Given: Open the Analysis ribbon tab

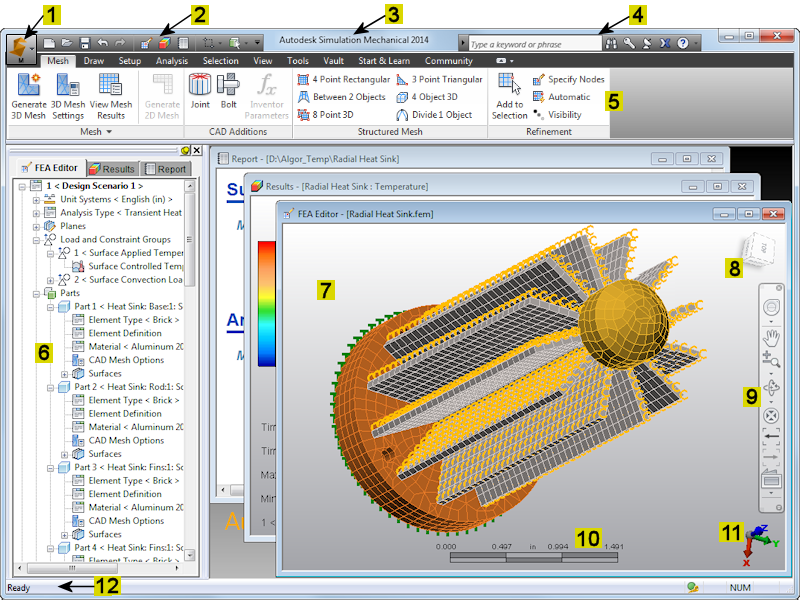Looking at the screenshot, I should [x=172, y=61].
